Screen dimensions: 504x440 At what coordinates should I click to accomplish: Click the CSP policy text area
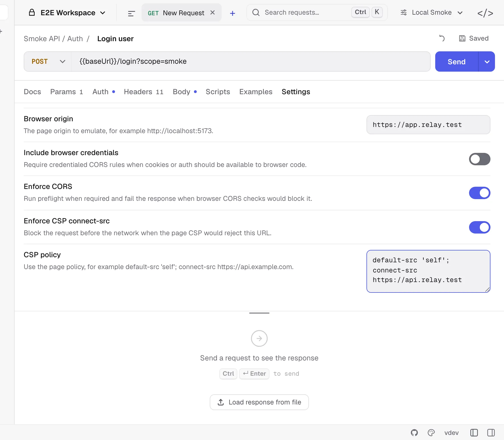[428, 271]
